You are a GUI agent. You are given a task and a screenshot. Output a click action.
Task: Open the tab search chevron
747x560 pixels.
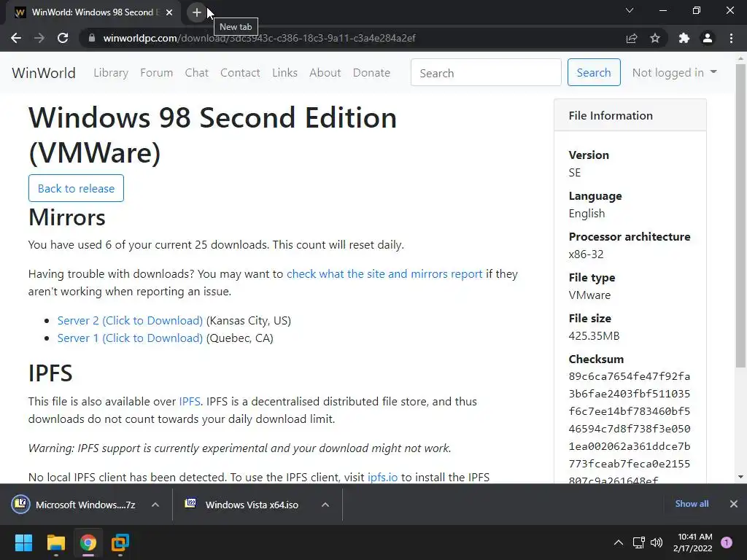(x=630, y=10)
